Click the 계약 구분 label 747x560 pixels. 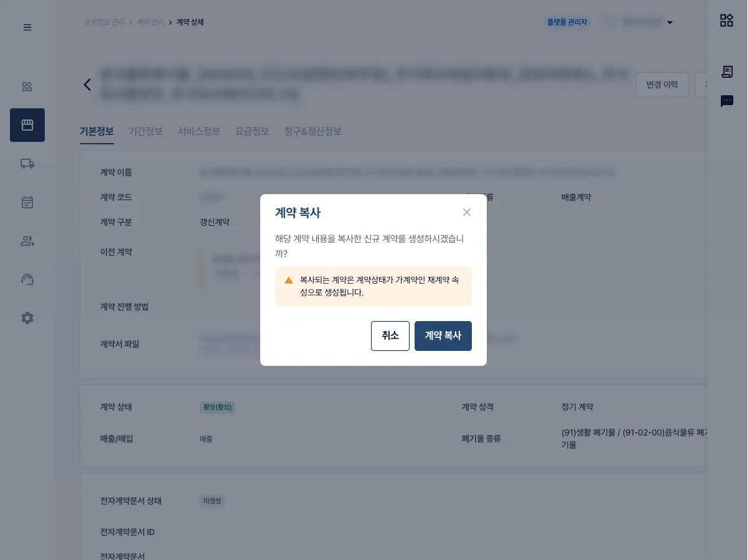(116, 222)
